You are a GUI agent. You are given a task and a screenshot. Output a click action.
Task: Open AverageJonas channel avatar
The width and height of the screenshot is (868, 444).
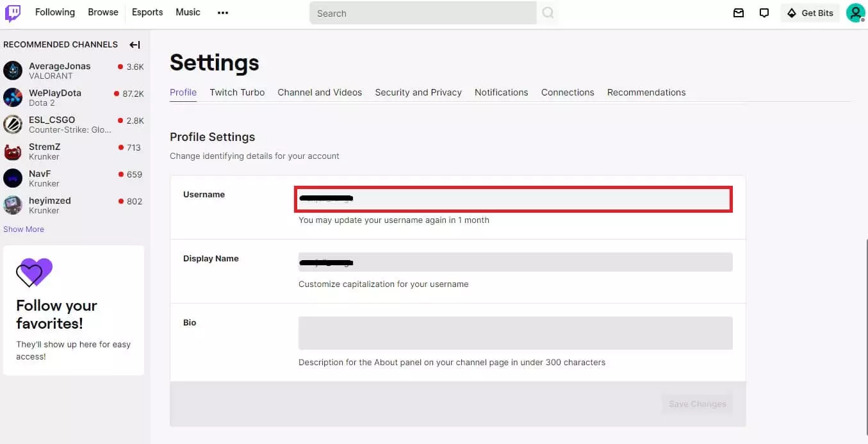13,70
